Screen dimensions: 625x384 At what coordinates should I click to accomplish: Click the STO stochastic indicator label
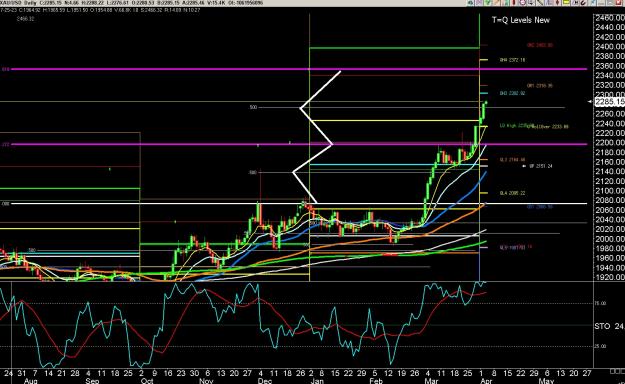coord(602,326)
